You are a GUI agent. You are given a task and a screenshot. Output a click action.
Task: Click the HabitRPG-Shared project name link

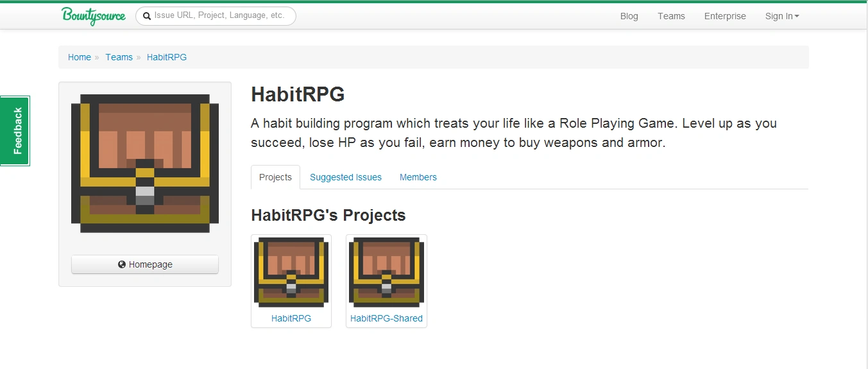[x=386, y=318]
